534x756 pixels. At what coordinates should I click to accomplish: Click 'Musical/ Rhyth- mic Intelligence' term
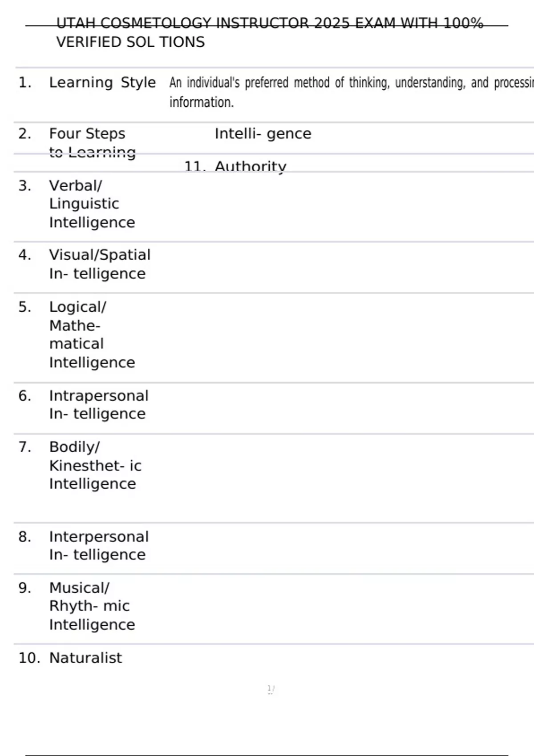pyautogui.click(x=92, y=606)
